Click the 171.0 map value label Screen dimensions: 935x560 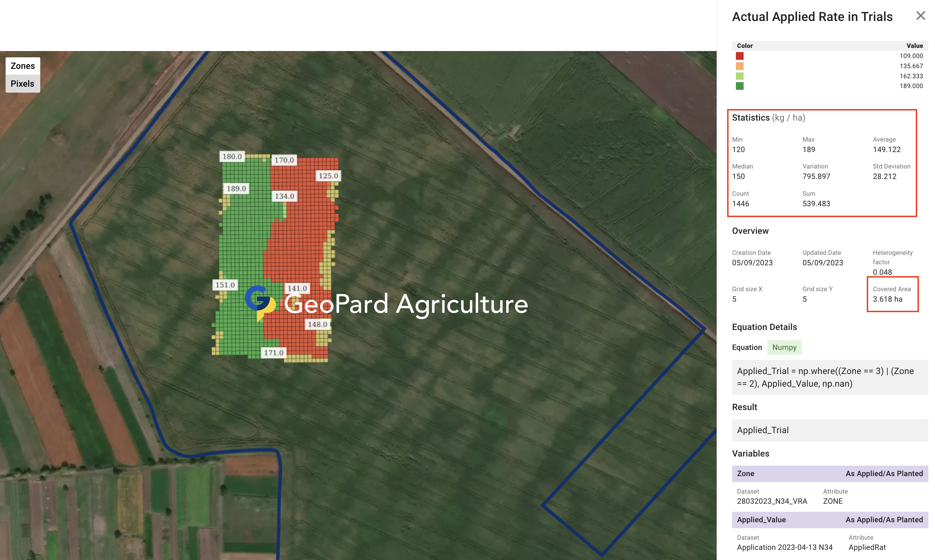[x=273, y=353]
